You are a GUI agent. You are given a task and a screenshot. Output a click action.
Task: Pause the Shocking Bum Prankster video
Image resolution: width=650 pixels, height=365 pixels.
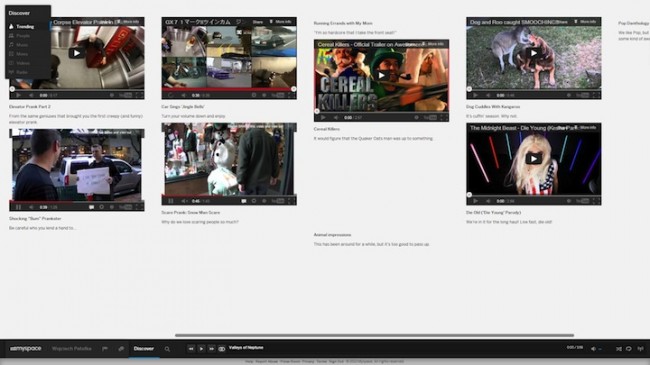[18, 207]
